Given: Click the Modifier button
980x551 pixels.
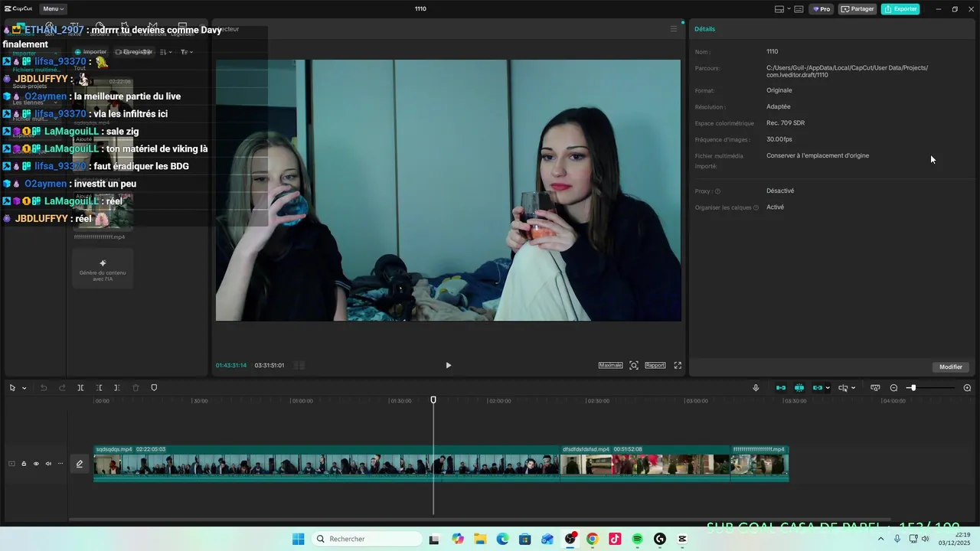Looking at the screenshot, I should 951,367.
